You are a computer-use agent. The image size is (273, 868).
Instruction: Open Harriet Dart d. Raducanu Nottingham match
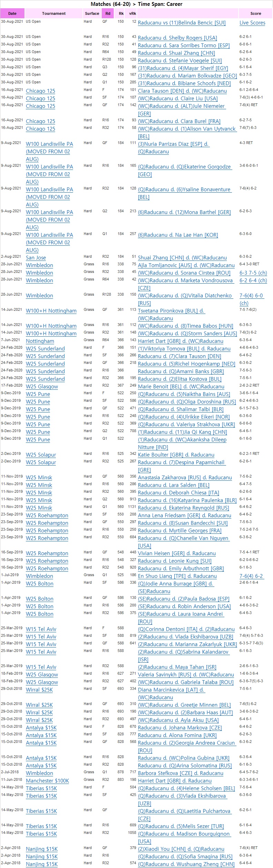point(181,341)
